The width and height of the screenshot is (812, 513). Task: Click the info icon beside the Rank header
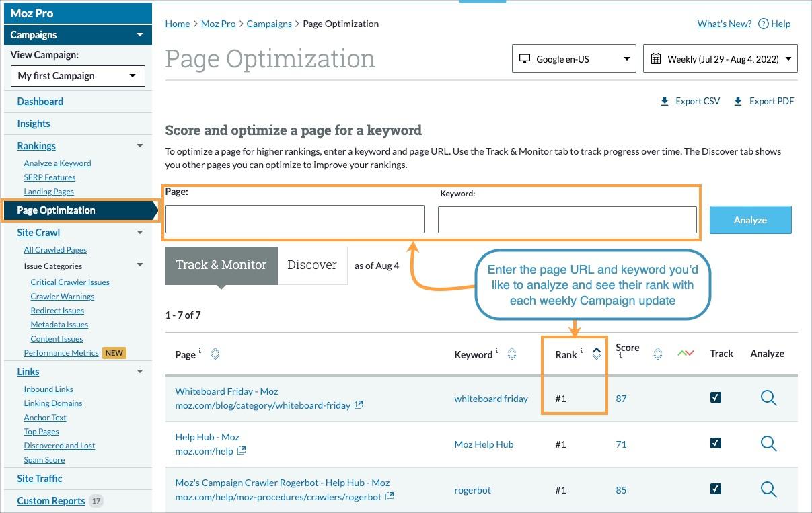[x=580, y=349]
